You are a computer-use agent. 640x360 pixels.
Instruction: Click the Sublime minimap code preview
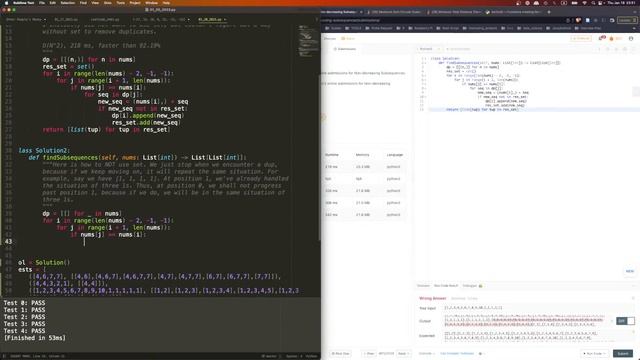tap(308, 41)
